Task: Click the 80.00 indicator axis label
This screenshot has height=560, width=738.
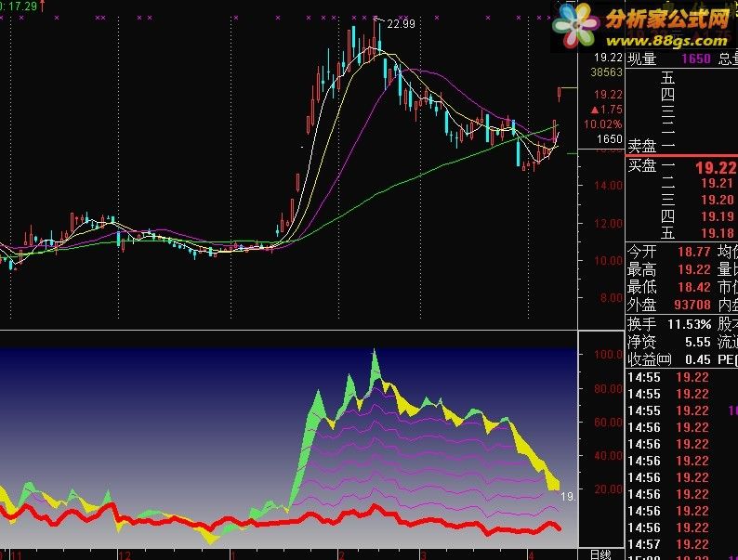Action: [x=609, y=389]
